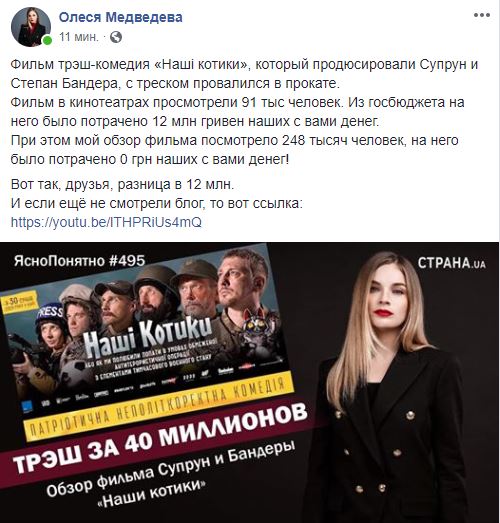
Task: Open Олеся Медведева's profile picture
Action: click(x=31, y=27)
